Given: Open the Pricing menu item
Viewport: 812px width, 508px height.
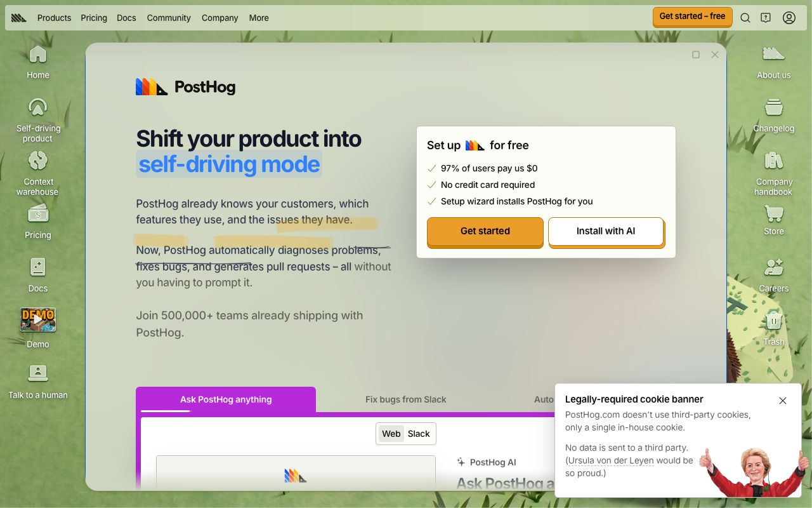Looking at the screenshot, I should pos(94,18).
